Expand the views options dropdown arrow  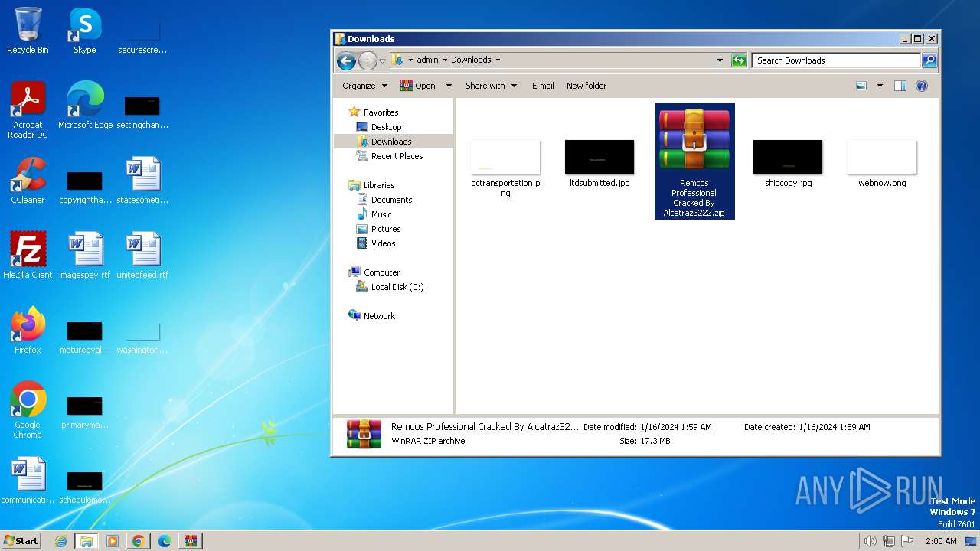click(880, 86)
